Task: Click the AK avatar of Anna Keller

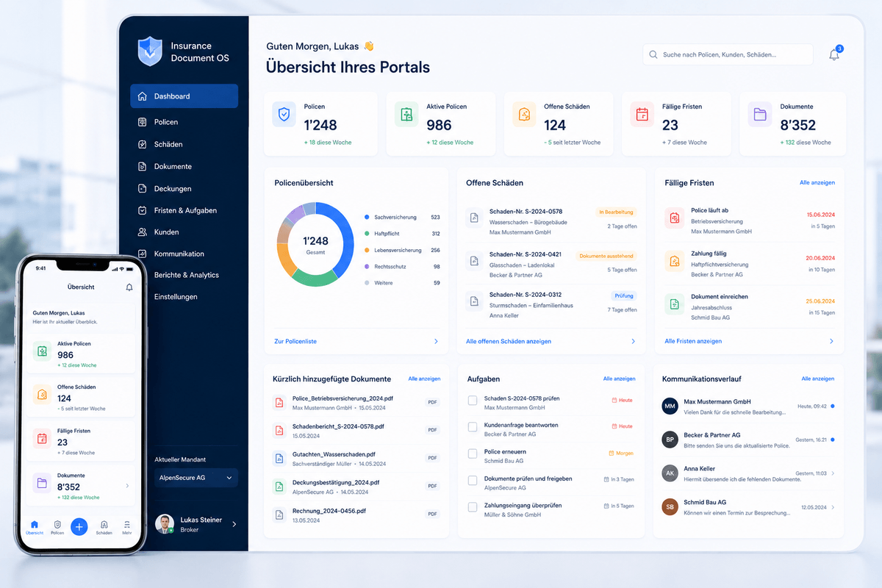Action: coord(670,473)
